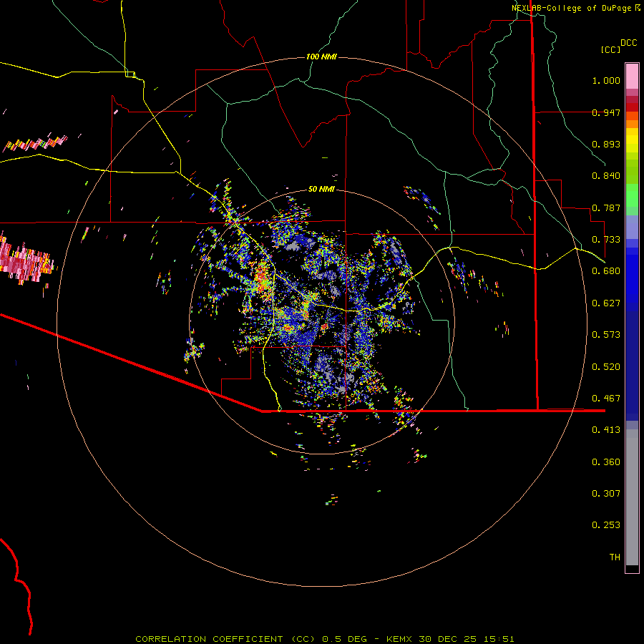Viewport: 644px width, 644px height.
Task: Select the [CC] legend unit label
Action: coord(610,49)
